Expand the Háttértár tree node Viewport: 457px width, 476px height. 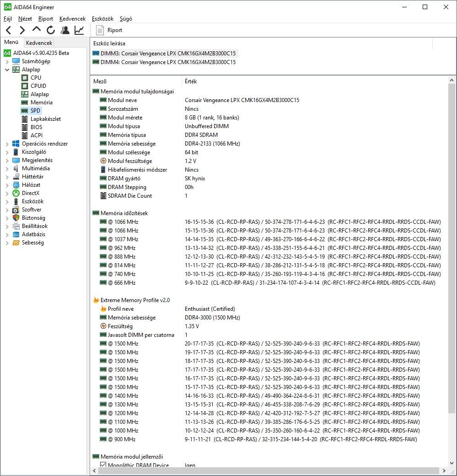7,176
